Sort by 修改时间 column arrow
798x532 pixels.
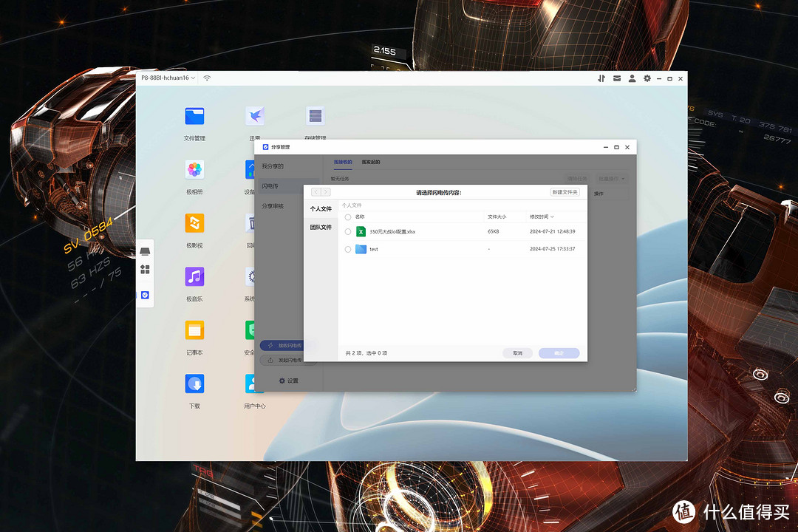552,217
